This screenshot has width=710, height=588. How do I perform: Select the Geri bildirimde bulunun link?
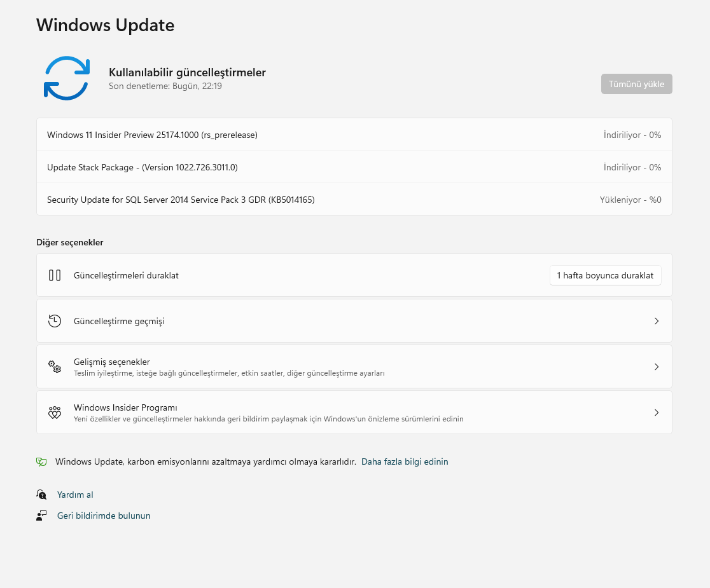pyautogui.click(x=104, y=516)
